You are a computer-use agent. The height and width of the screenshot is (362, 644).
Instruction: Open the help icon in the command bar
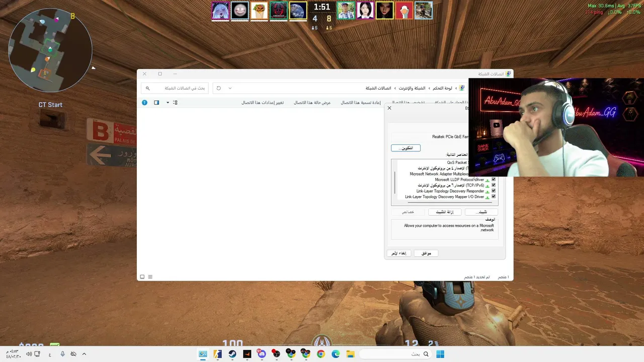pyautogui.click(x=144, y=103)
